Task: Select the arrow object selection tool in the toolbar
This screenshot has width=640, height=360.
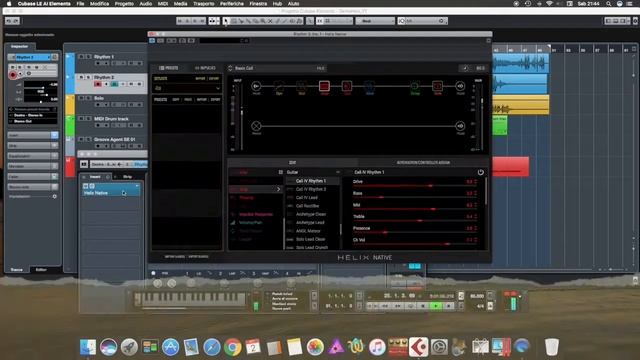Action: point(226,21)
